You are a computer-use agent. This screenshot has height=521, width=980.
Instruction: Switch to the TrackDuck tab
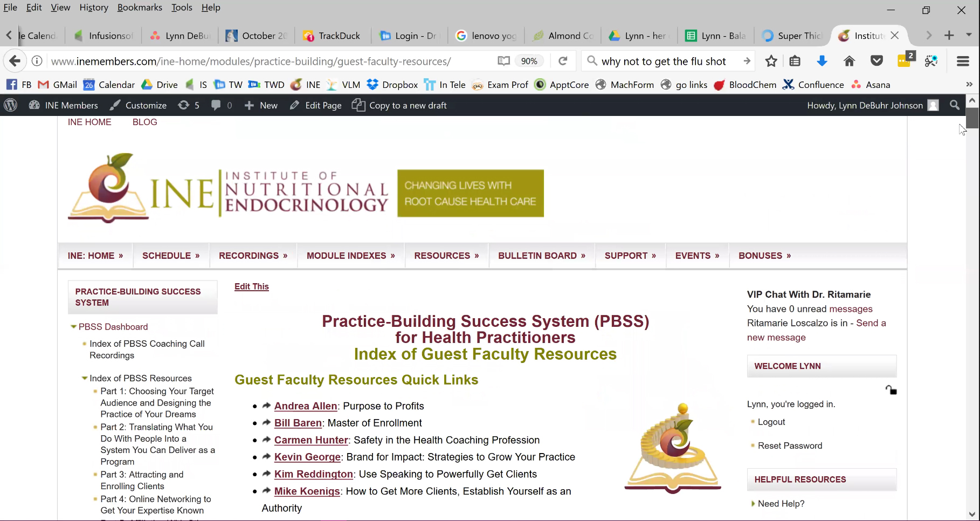point(332,36)
